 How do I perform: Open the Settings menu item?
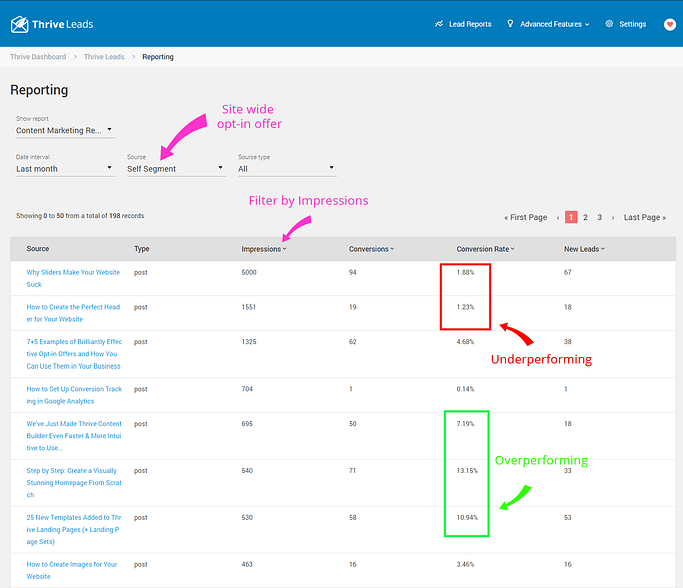(x=632, y=24)
